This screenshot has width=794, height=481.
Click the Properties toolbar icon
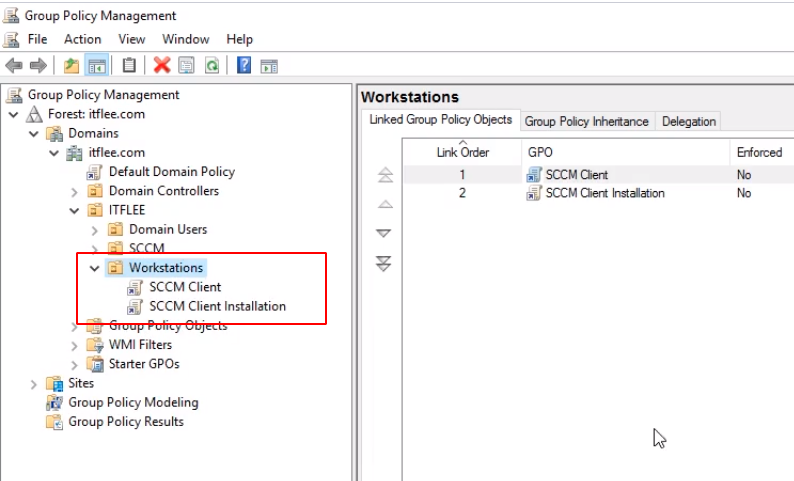pos(186,65)
